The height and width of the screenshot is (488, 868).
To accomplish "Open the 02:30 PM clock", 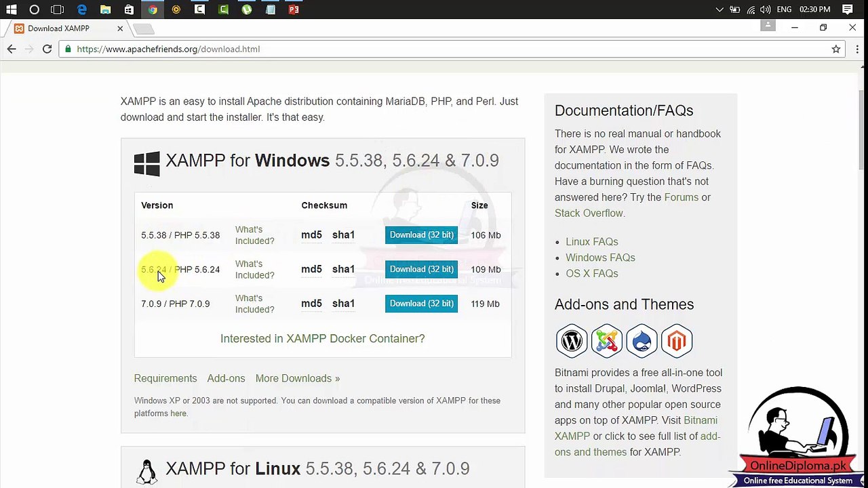I will 815,9.
